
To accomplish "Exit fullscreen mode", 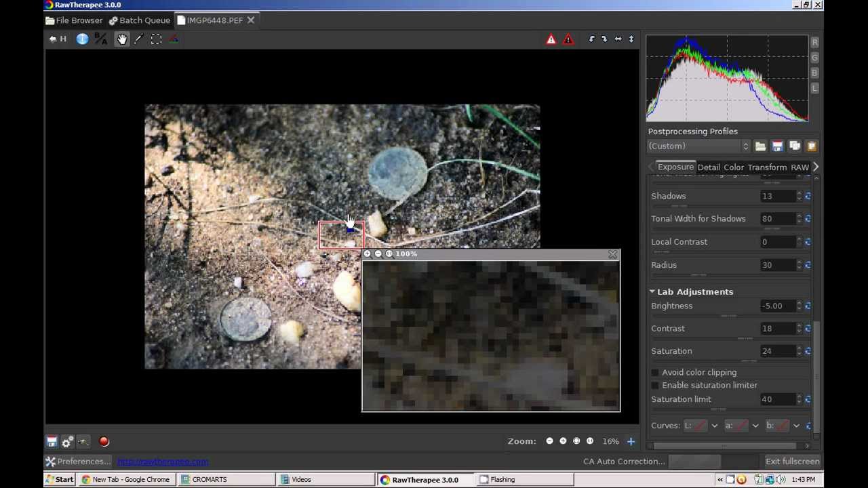I will [x=792, y=462].
